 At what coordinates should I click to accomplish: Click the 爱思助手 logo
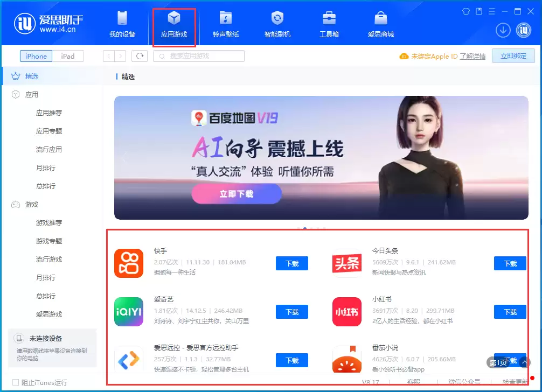(48, 24)
